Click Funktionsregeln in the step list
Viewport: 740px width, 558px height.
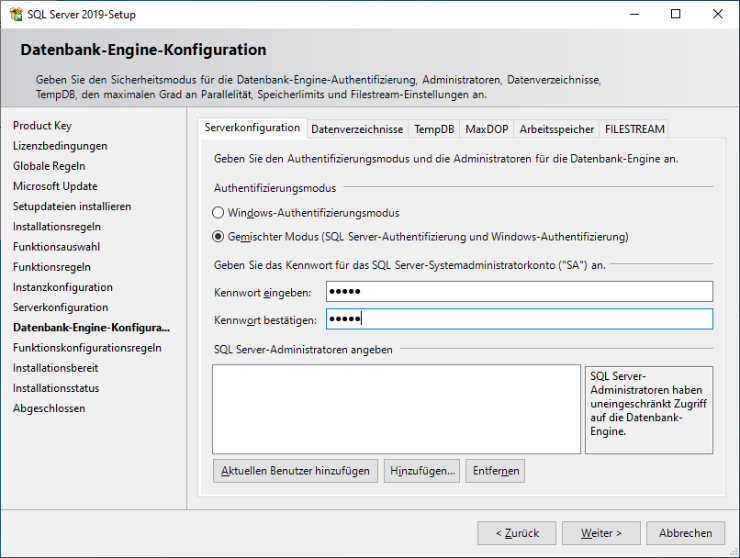[x=51, y=267]
